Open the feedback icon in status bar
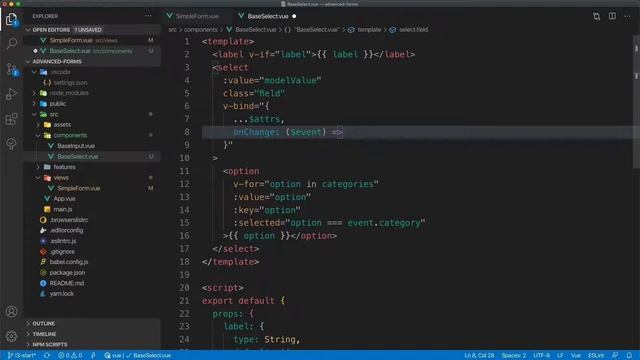 click(615, 356)
